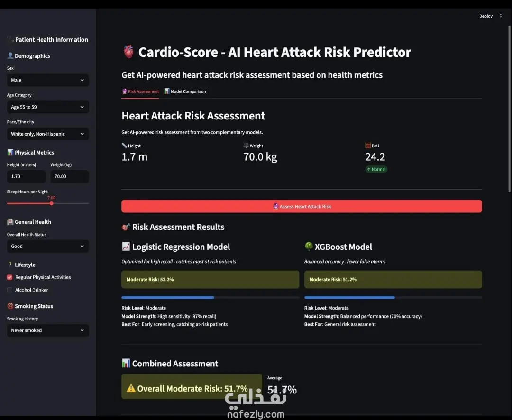The width and height of the screenshot is (512, 420).
Task: Click the Assess Heart Attack Risk button
Action: pyautogui.click(x=302, y=206)
